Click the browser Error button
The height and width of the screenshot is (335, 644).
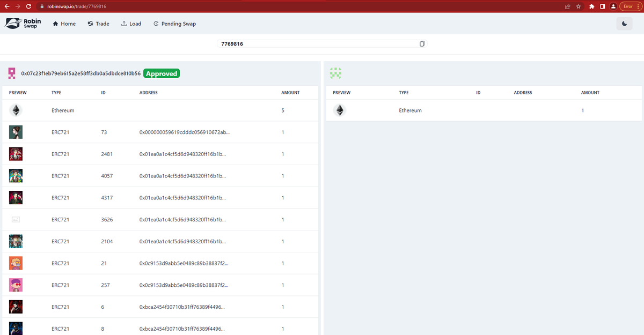point(630,6)
